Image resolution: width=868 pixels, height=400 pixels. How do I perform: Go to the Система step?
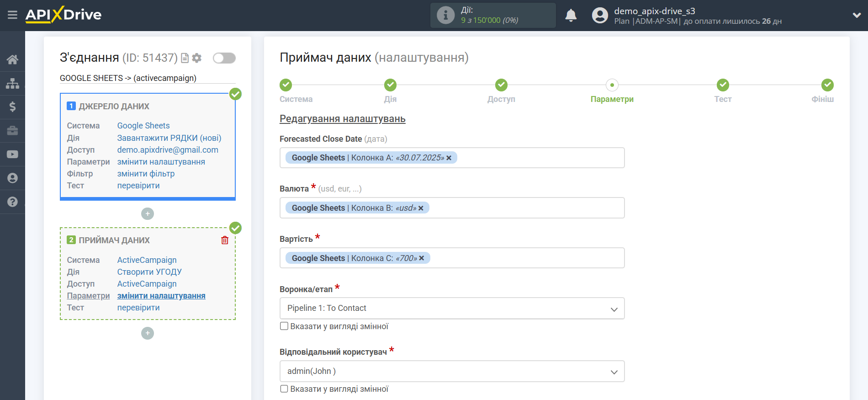pyautogui.click(x=286, y=85)
